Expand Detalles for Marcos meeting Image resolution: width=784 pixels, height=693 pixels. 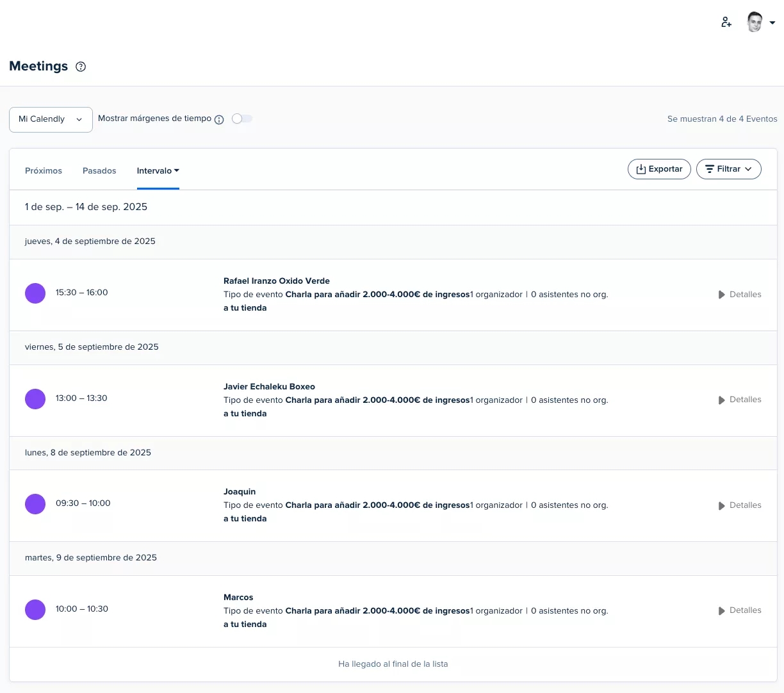point(740,611)
